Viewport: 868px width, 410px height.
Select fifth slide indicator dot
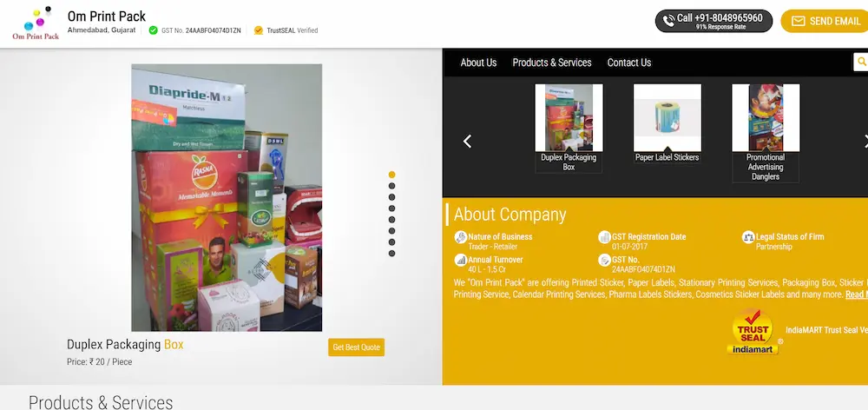pos(392,220)
